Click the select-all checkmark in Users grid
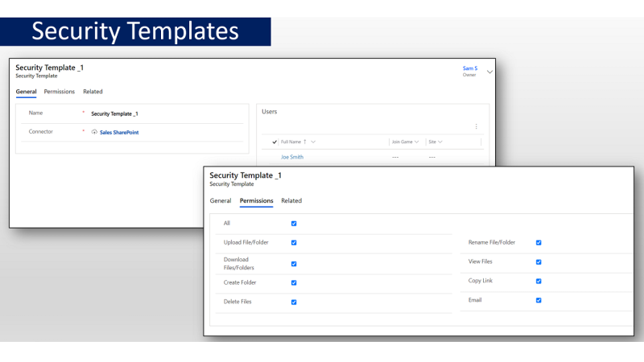Image resolution: width=644 pixels, height=362 pixels. point(275,142)
